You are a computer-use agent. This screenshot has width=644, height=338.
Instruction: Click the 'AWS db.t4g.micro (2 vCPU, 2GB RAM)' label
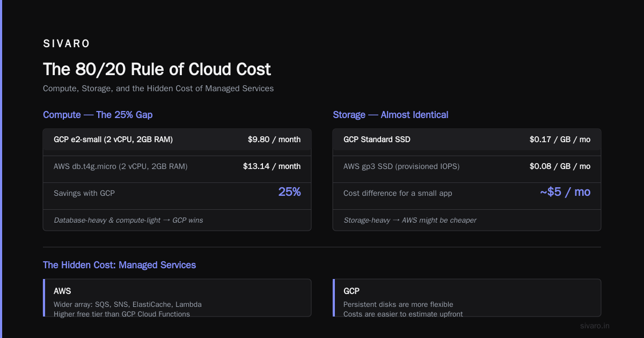[121, 166]
